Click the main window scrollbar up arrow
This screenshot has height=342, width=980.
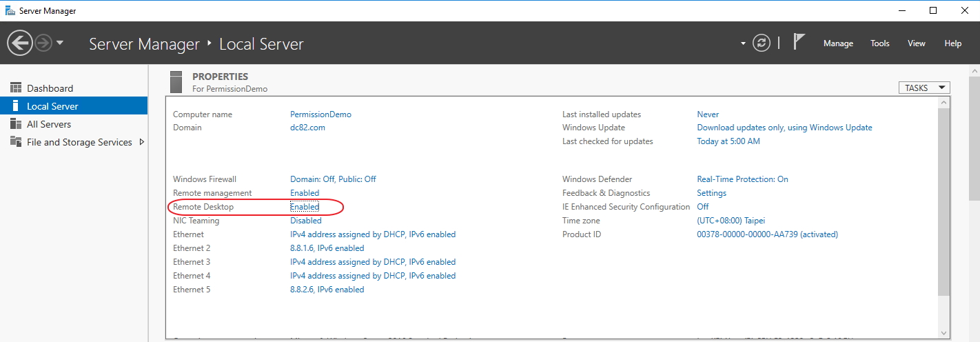974,71
